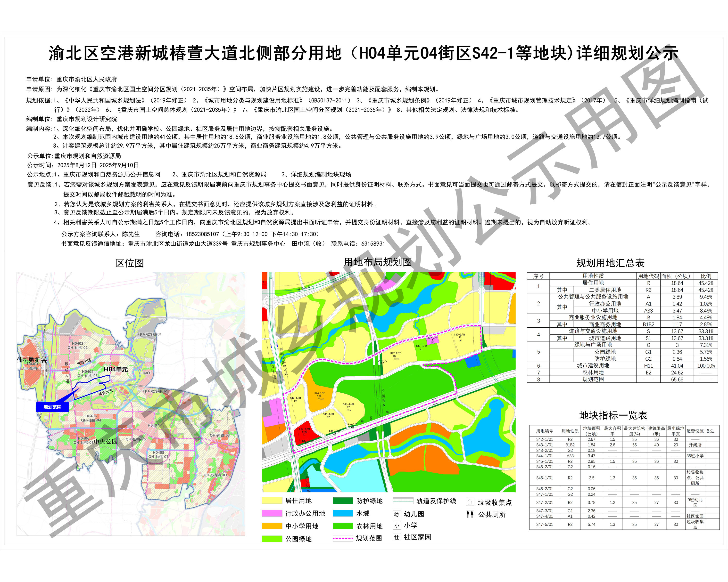Click the dashed magenta 规划范围 legend line
This screenshot has height=582, width=728.
click(x=343, y=539)
